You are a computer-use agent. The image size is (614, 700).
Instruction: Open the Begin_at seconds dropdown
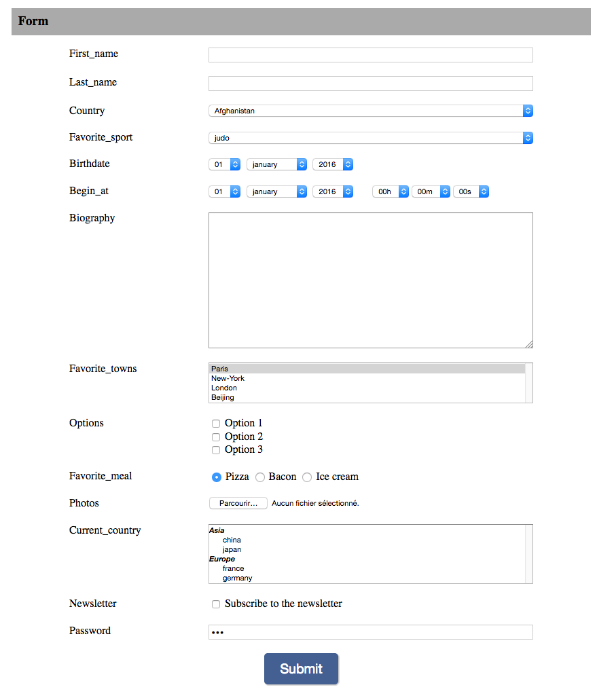click(x=471, y=191)
